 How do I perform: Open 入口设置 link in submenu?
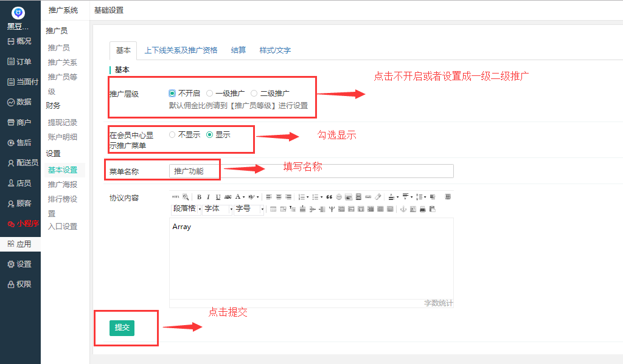coord(63,226)
